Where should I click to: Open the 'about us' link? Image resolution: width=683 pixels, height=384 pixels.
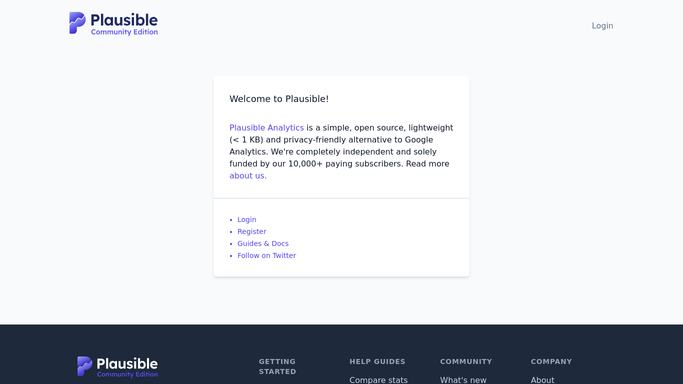click(248, 176)
